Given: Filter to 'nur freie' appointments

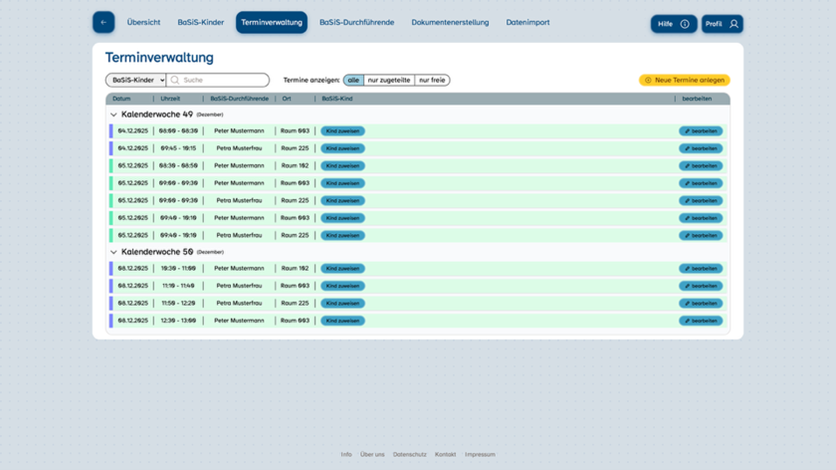Looking at the screenshot, I should click(432, 80).
